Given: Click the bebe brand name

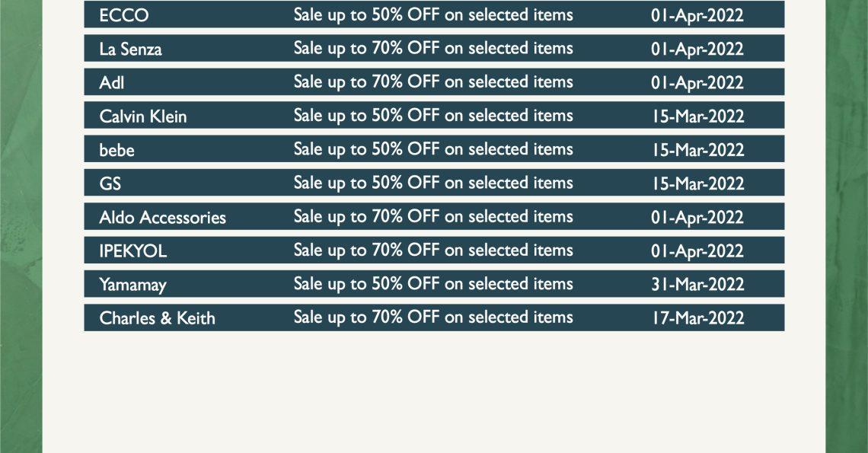Looking at the screenshot, I should (x=116, y=149).
